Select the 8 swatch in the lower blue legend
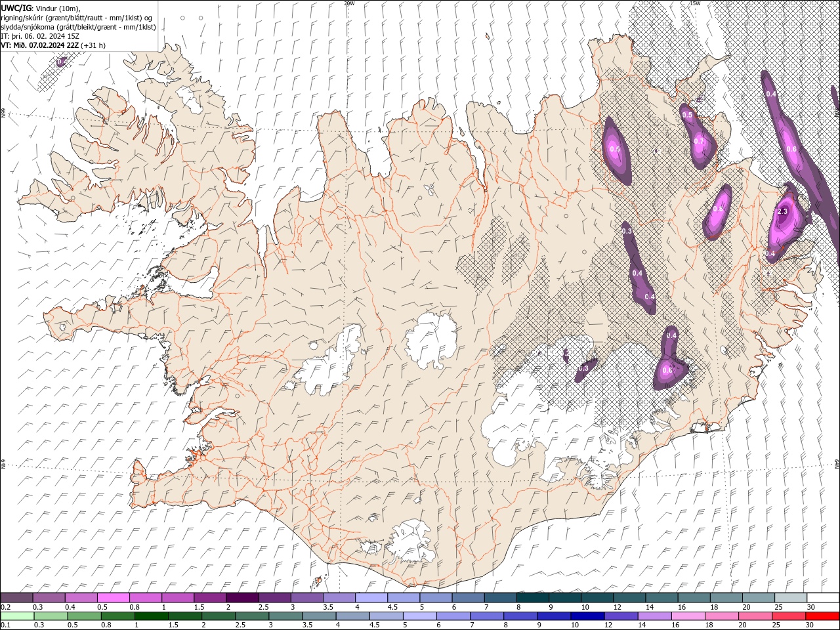 pyautogui.click(x=520, y=616)
